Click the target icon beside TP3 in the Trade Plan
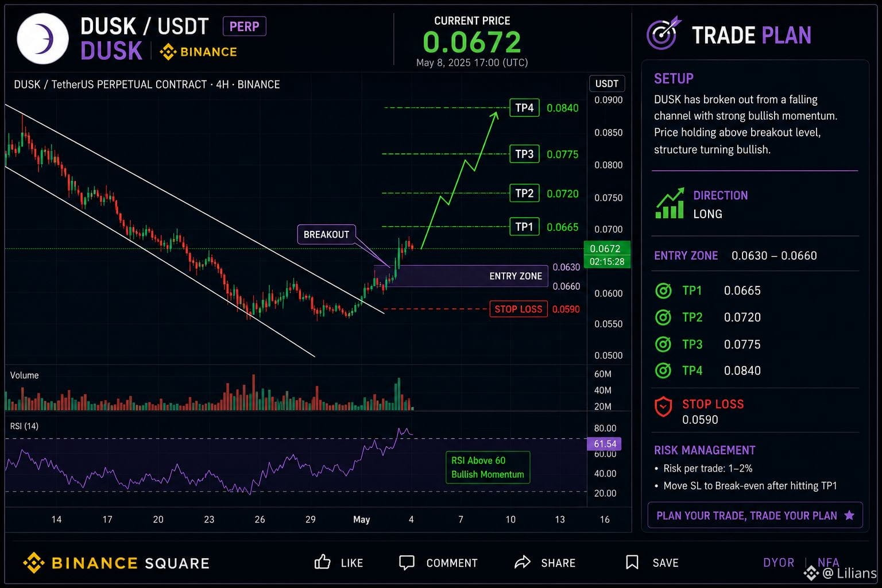The height and width of the screenshot is (588, 882). click(663, 344)
